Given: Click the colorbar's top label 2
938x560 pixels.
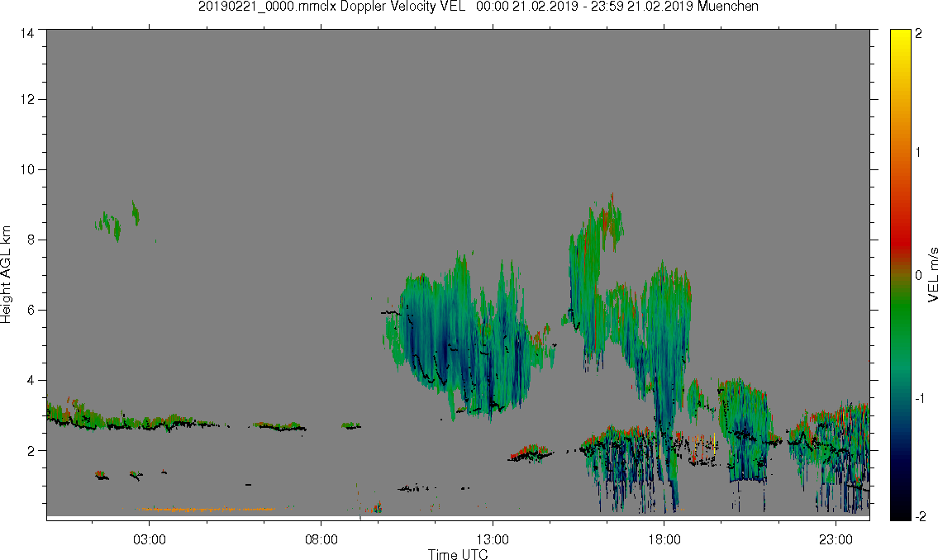Looking at the screenshot, I should [918, 34].
